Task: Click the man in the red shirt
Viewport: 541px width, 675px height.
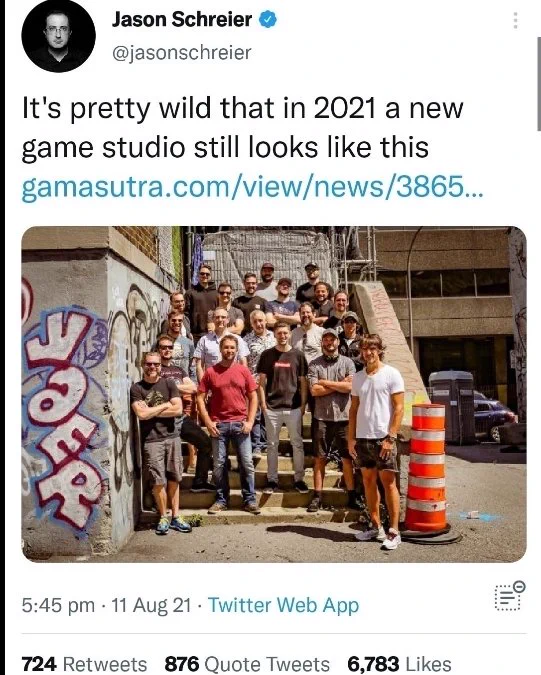Action: pyautogui.click(x=228, y=424)
